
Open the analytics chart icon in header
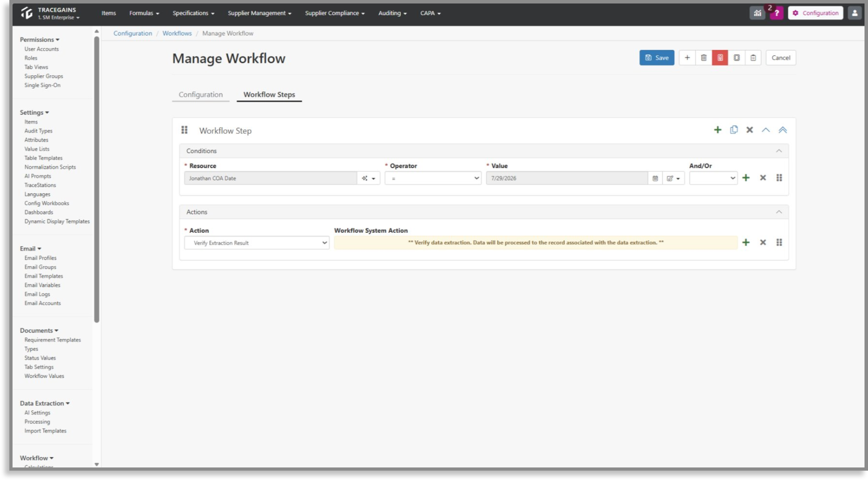757,13
